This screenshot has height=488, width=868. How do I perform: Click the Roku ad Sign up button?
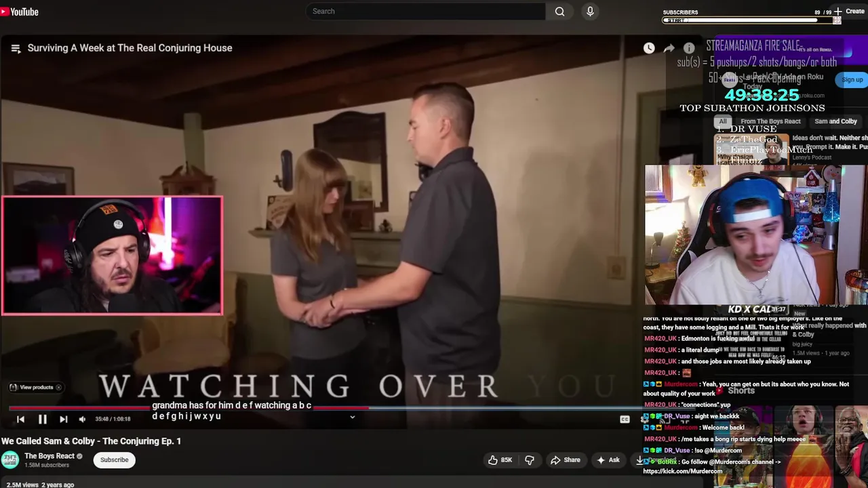click(x=852, y=79)
